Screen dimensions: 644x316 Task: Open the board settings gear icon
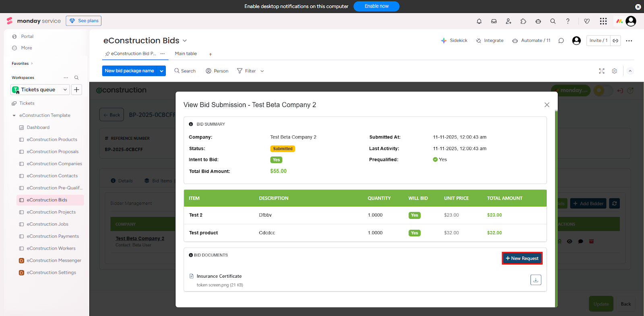coord(614,71)
